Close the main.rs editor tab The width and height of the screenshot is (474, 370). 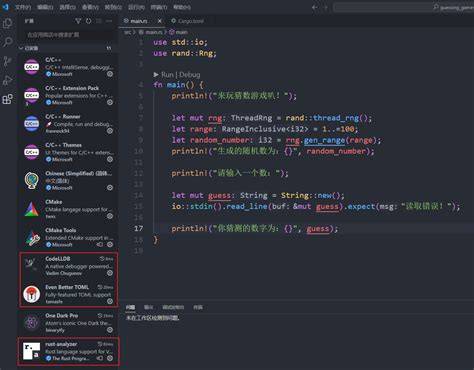click(160, 21)
